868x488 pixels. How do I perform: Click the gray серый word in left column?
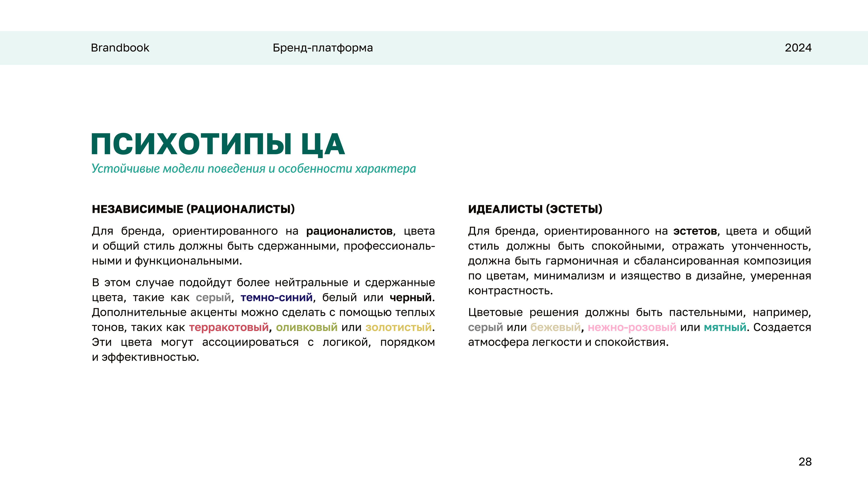point(213,298)
